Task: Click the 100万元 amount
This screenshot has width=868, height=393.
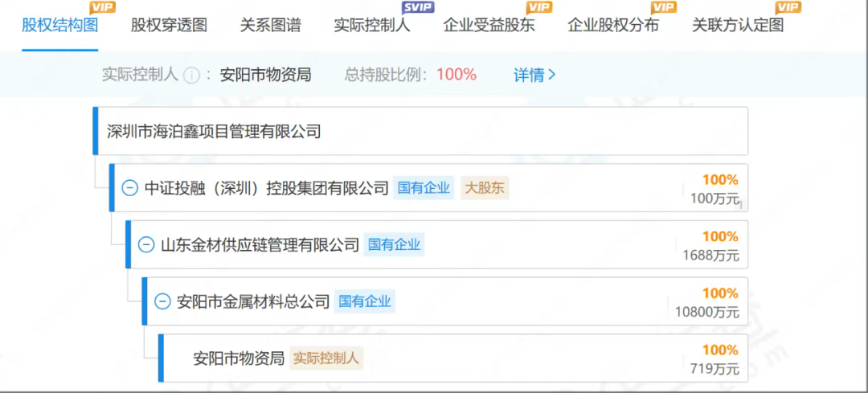Action: point(714,199)
